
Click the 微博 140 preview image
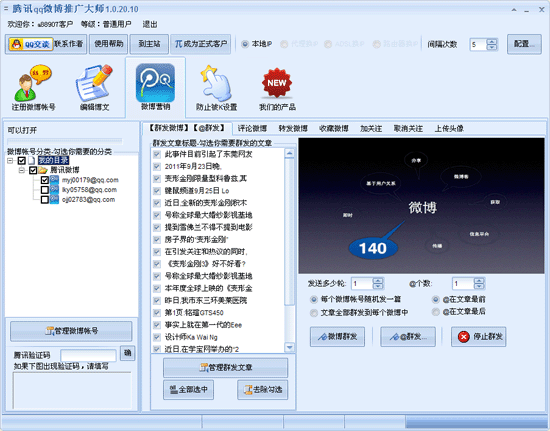[421, 206]
